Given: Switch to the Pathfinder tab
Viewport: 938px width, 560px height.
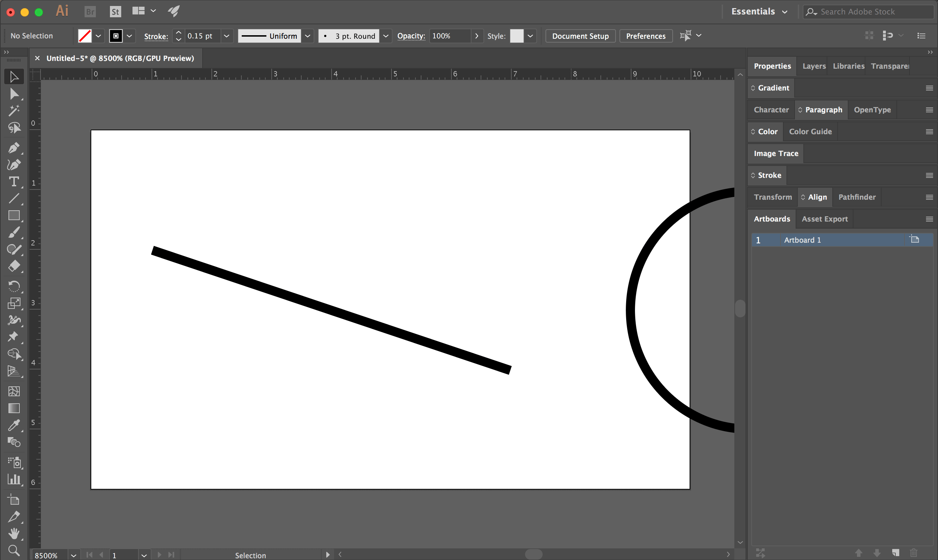Looking at the screenshot, I should click(x=857, y=197).
